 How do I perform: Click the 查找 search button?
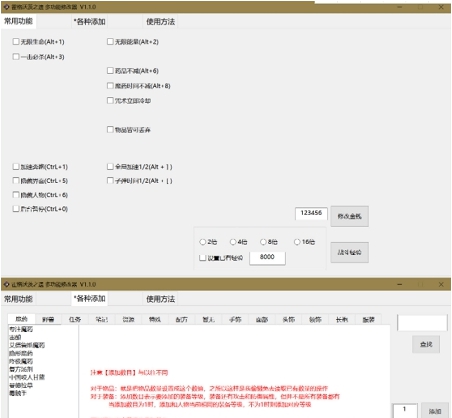click(x=426, y=344)
